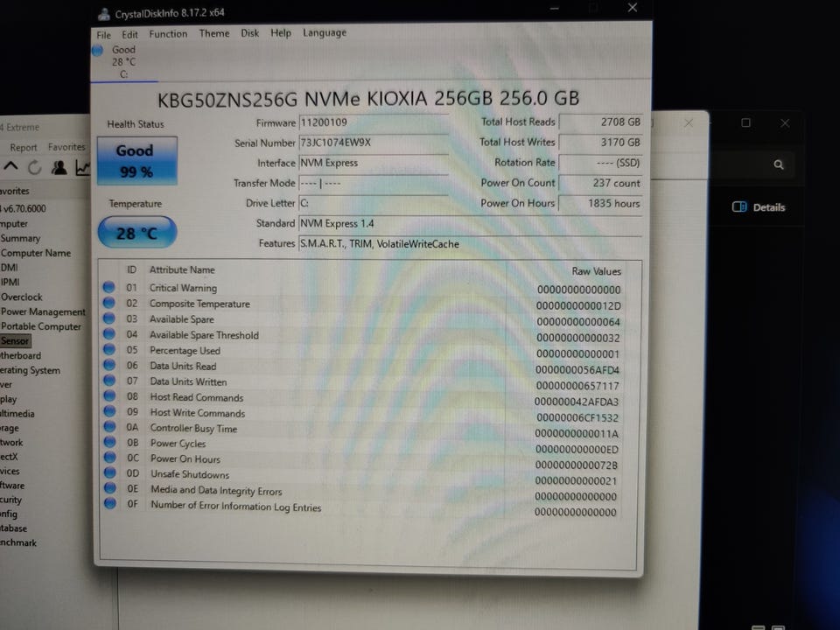Click the Total Host Writes value 3170 GB
This screenshot has width=840, height=630.
click(600, 143)
